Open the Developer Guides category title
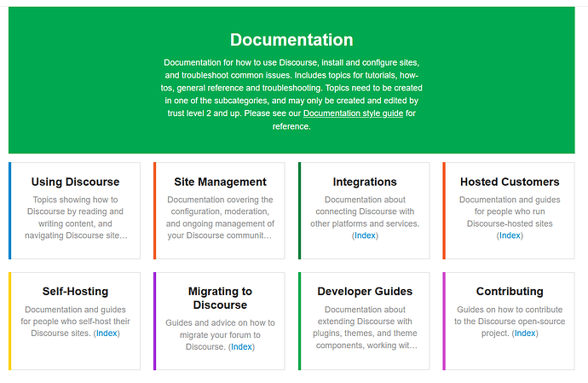 click(x=365, y=292)
